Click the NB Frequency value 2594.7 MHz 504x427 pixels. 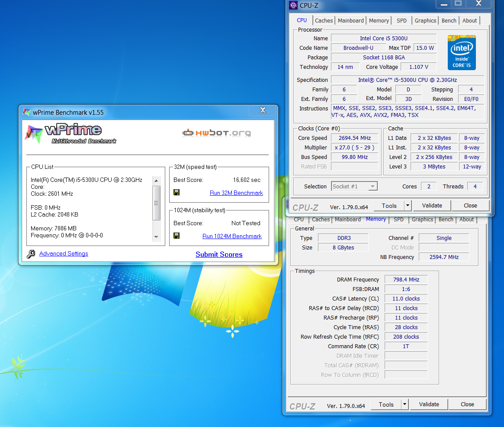tap(444, 257)
